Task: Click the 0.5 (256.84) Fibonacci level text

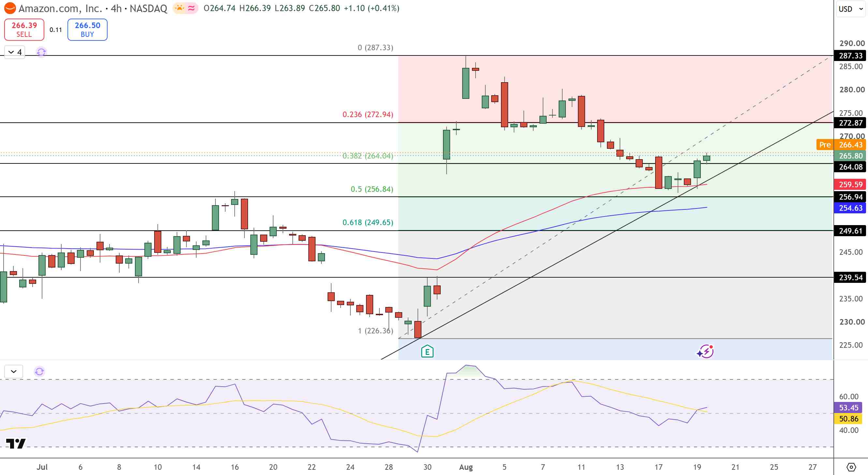Action: click(x=372, y=189)
